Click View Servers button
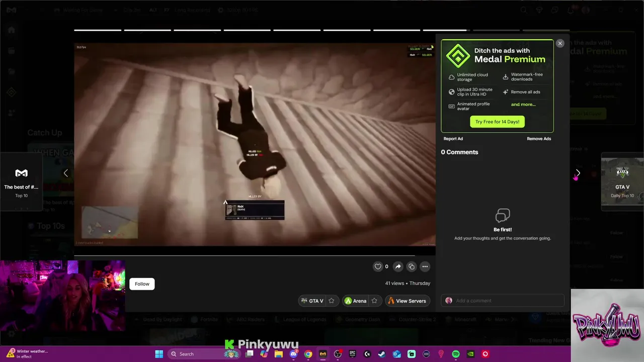644x362 pixels. [x=407, y=301]
